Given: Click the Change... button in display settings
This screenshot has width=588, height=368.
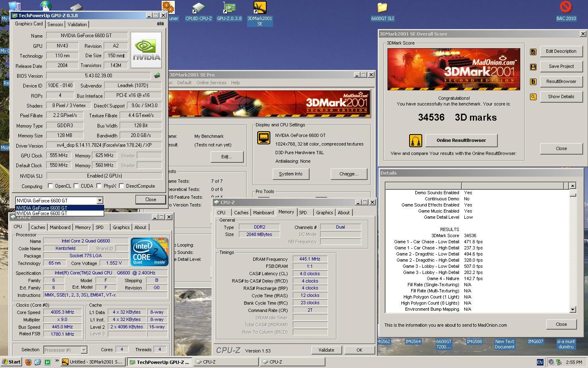Looking at the screenshot, I should pos(349,174).
